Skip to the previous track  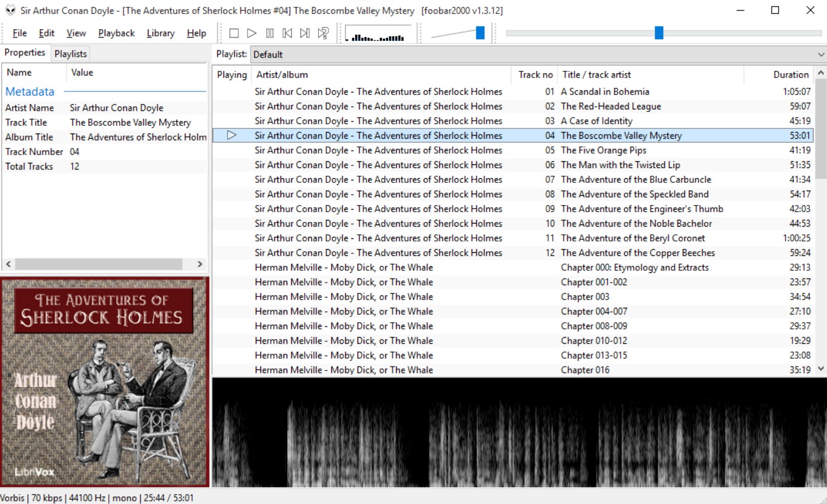287,32
